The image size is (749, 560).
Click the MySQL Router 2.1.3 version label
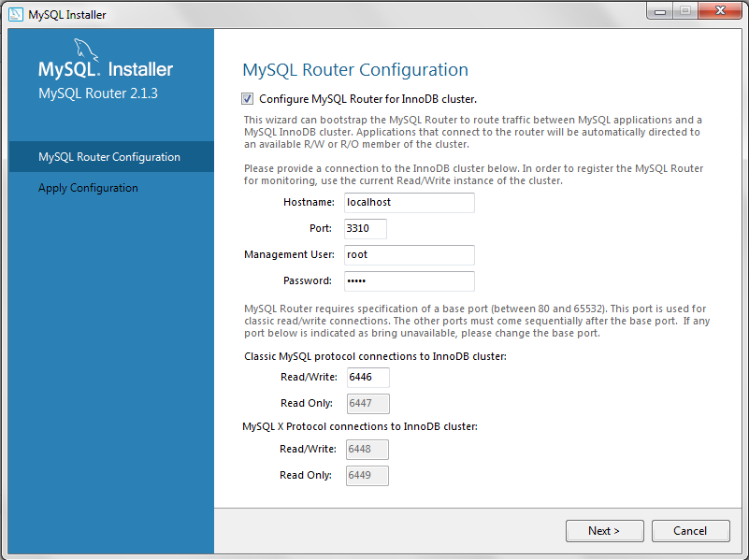point(98,93)
